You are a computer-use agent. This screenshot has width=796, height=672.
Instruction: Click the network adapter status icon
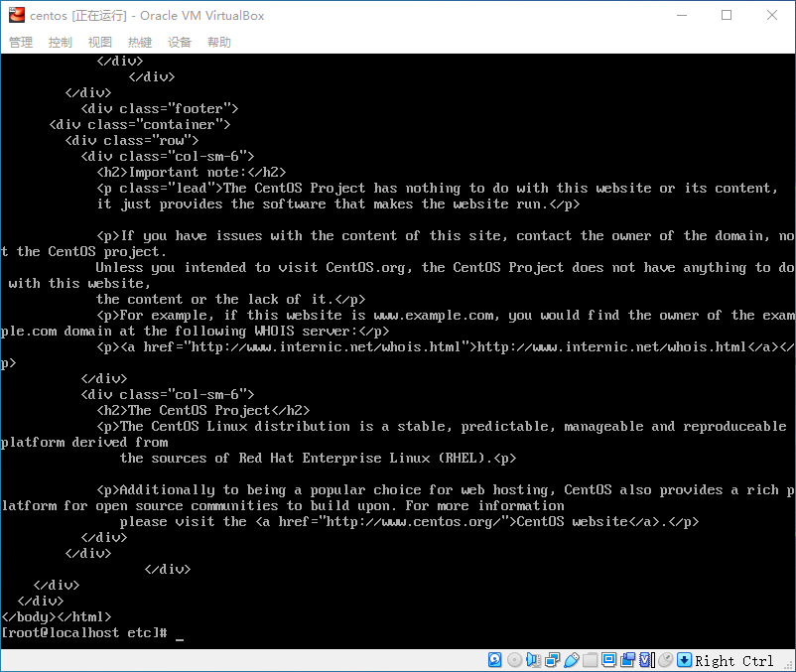[552, 660]
